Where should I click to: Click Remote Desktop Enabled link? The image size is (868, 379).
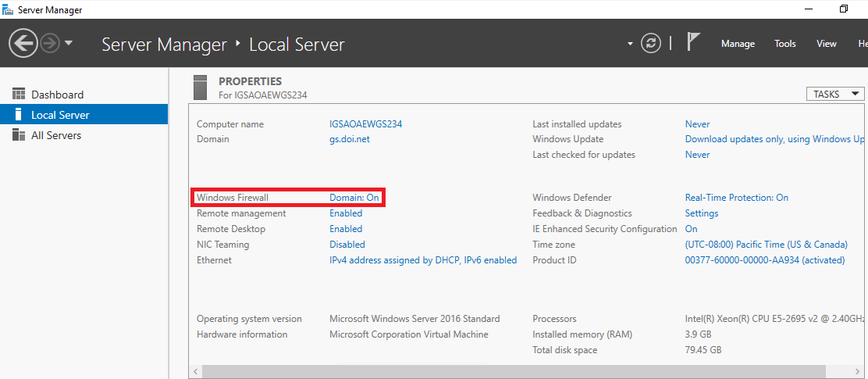coord(346,229)
